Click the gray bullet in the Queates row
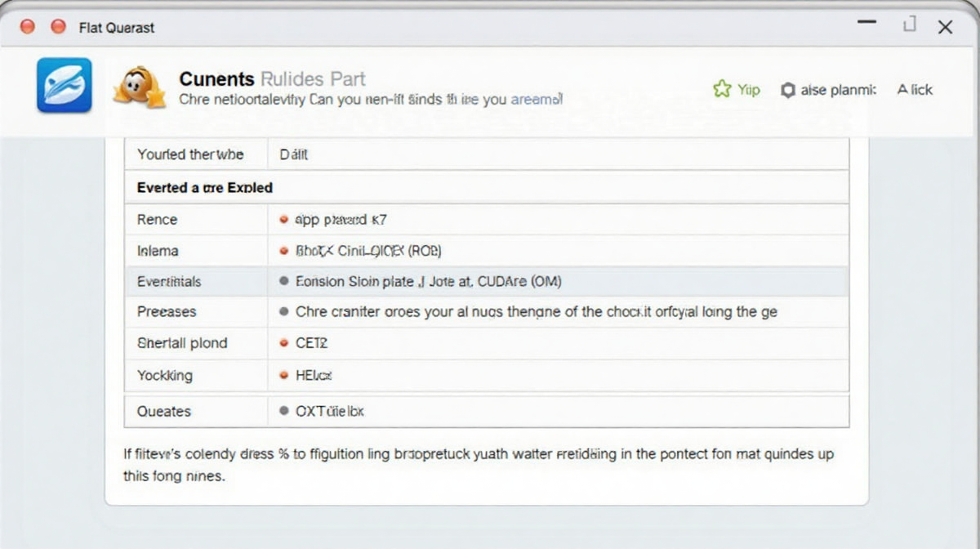 coord(283,411)
